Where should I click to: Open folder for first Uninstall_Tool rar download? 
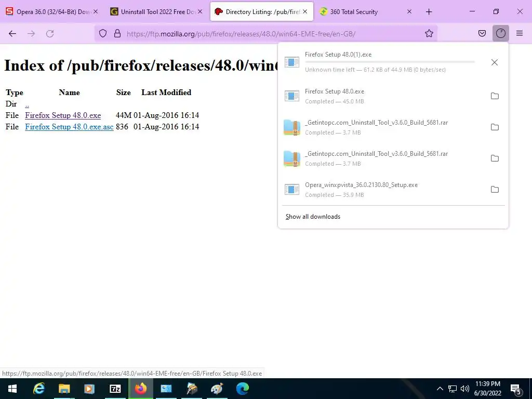pyautogui.click(x=495, y=127)
